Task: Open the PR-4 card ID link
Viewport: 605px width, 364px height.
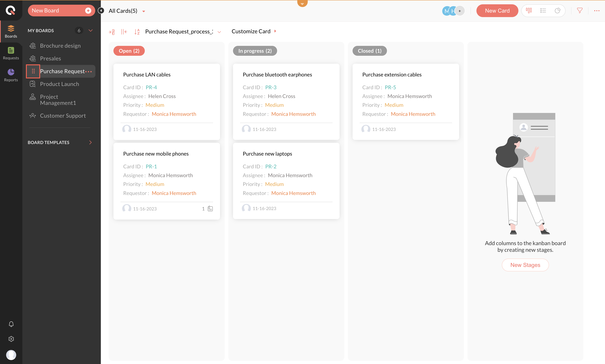Action: [151, 87]
